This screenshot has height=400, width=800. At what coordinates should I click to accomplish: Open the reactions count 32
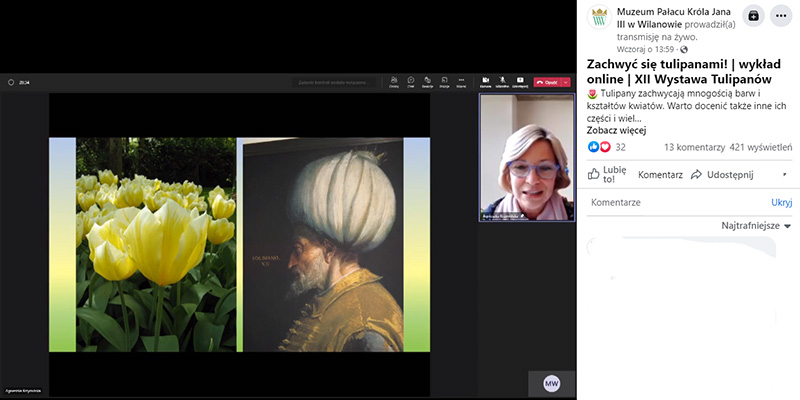tap(620, 147)
